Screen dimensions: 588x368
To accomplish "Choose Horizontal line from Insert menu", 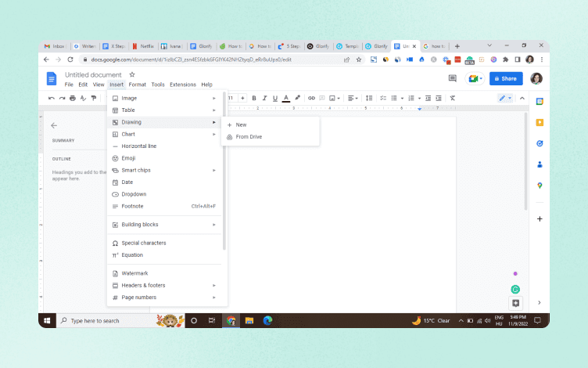I will (x=165, y=146).
